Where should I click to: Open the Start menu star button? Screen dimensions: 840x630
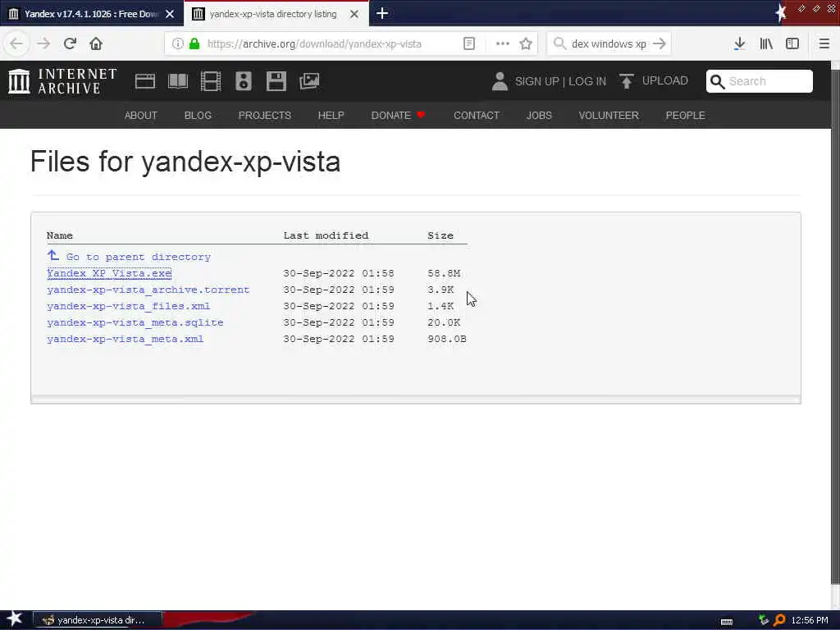click(15, 619)
